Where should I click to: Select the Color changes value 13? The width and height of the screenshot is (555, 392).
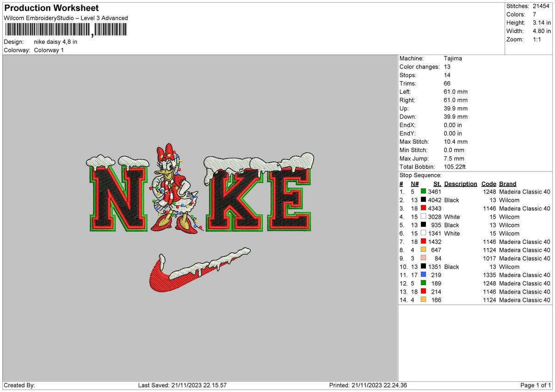(447, 67)
